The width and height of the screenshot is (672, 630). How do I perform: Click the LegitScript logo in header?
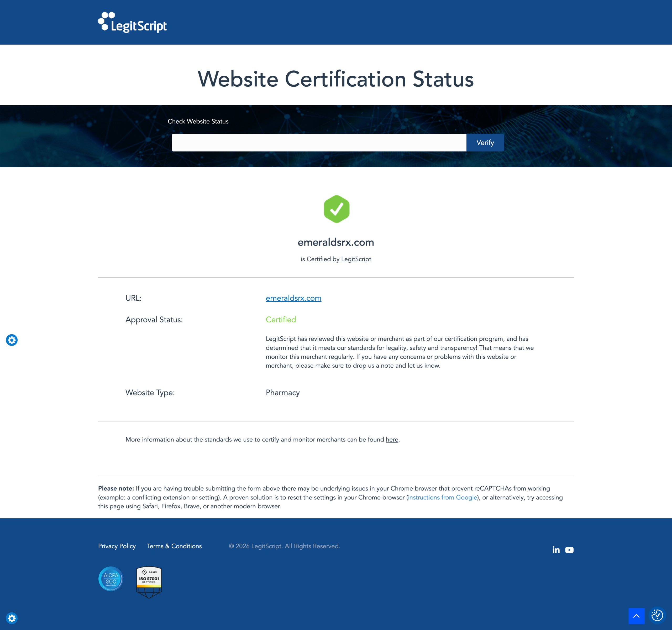click(x=132, y=22)
